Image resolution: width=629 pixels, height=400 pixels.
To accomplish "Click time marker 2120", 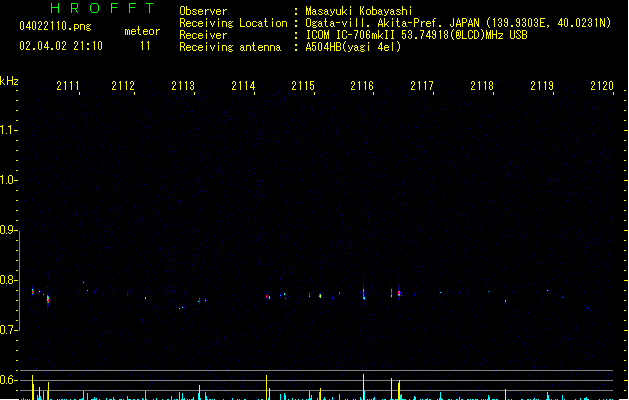I will coord(602,86).
